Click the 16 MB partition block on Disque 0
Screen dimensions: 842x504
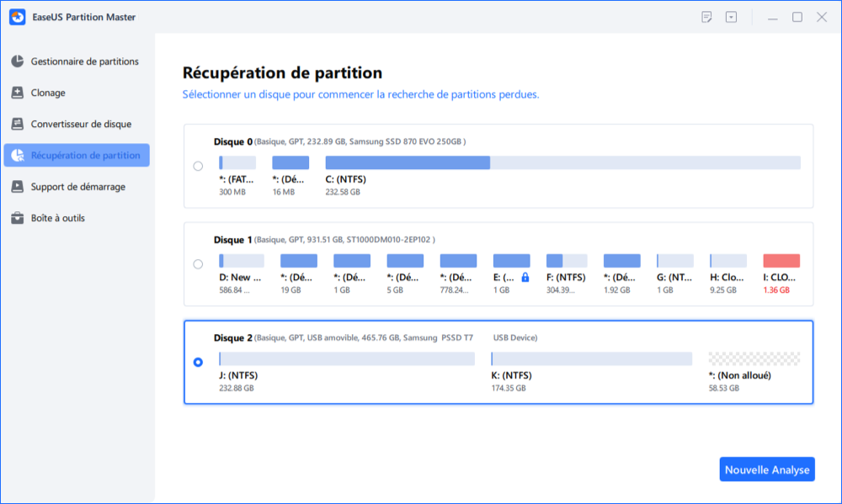(290, 162)
